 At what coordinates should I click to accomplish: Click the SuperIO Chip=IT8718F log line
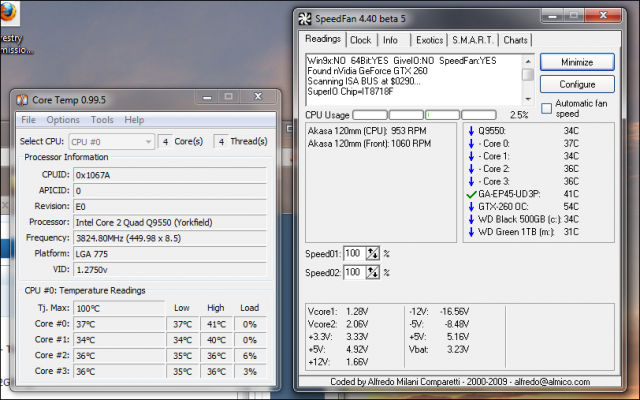(350, 91)
